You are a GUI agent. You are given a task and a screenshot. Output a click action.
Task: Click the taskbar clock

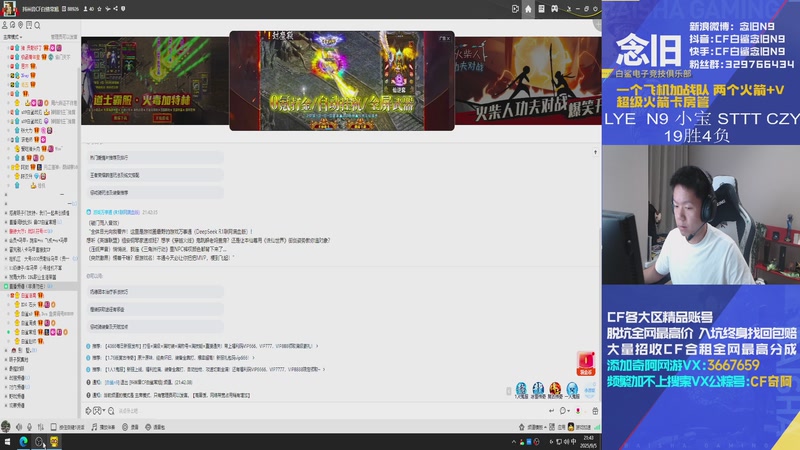click(589, 442)
